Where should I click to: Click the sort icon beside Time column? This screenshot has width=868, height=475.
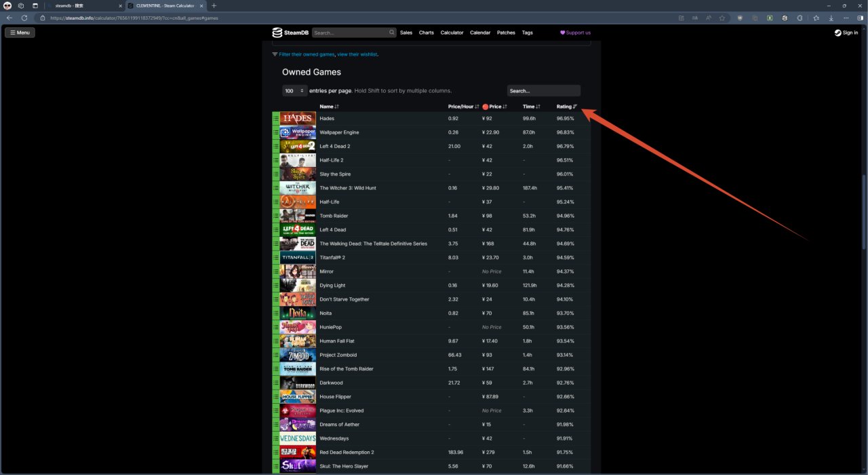(538, 107)
